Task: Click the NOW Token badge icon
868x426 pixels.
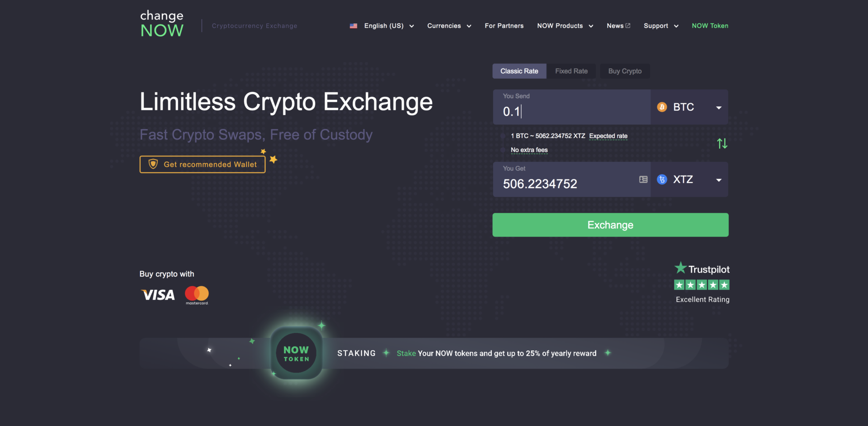Action: tap(296, 353)
